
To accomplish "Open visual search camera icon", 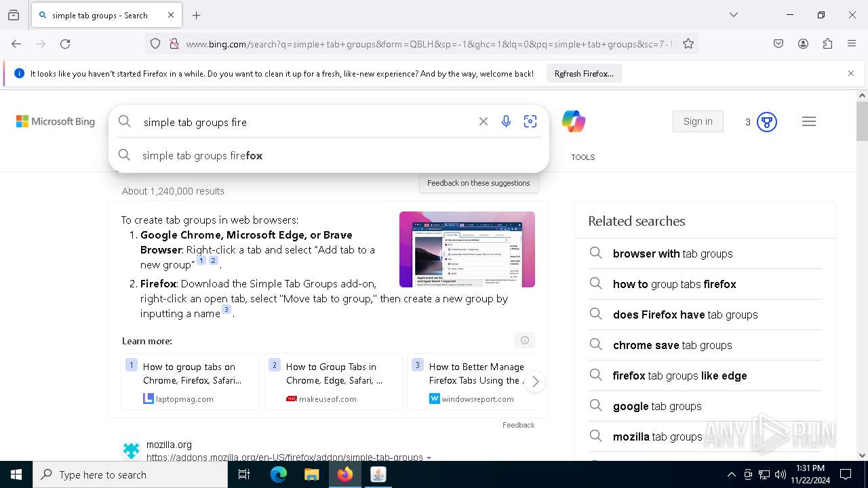I will (x=530, y=121).
